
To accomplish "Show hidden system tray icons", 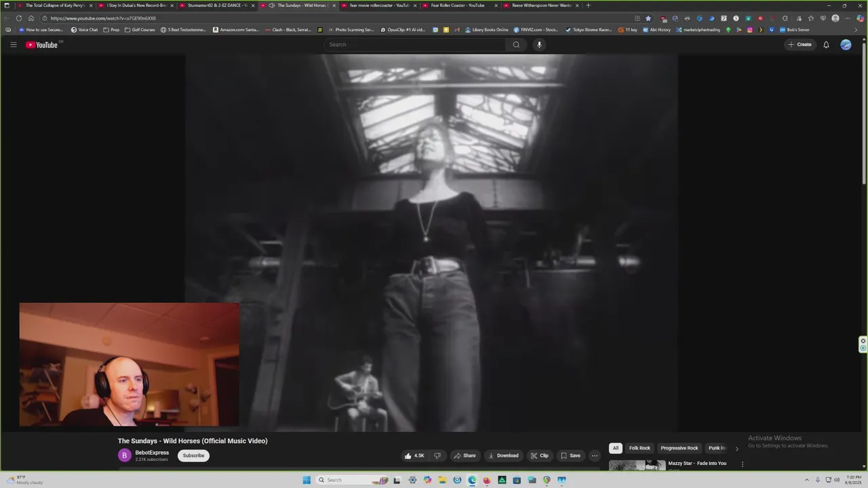I will (x=806, y=480).
